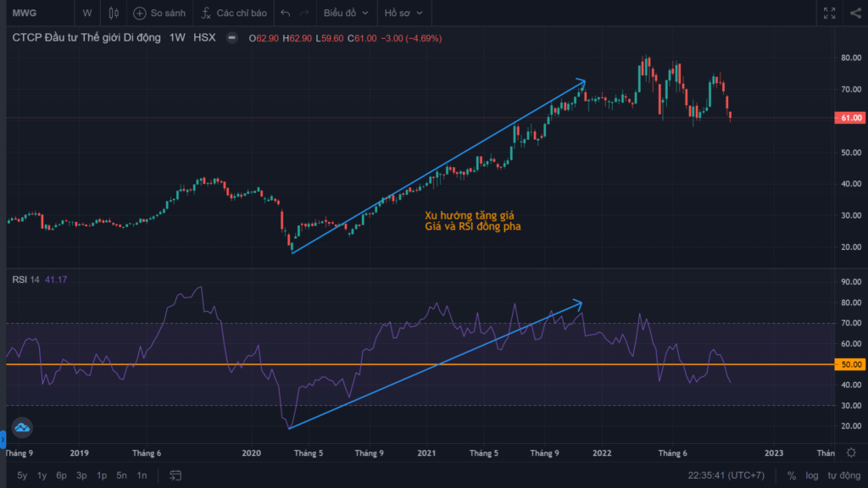
Task: Toggle tự động auto scale
Action: [844, 475]
